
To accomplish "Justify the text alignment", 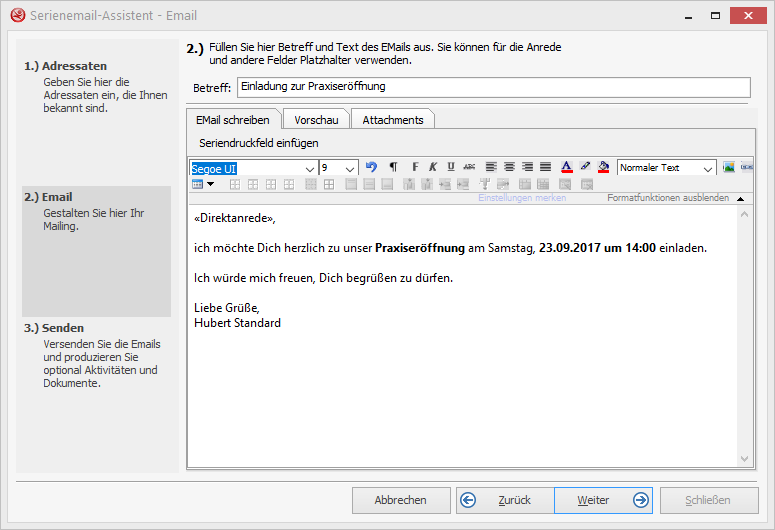I will pyautogui.click(x=545, y=167).
